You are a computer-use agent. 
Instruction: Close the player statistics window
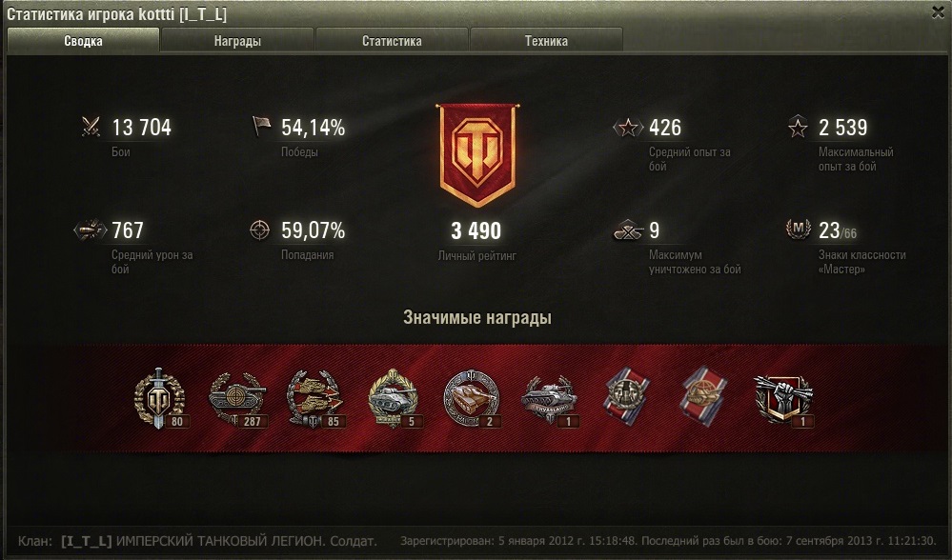click(x=938, y=12)
